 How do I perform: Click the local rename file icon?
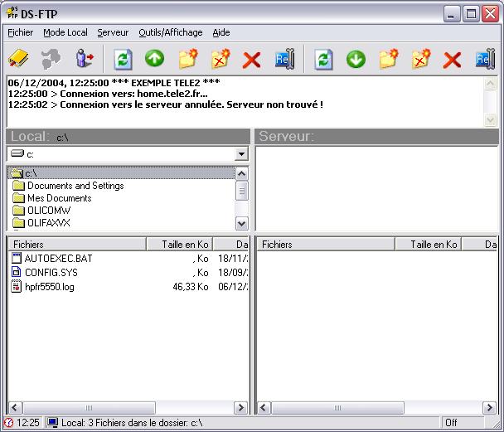coord(284,59)
